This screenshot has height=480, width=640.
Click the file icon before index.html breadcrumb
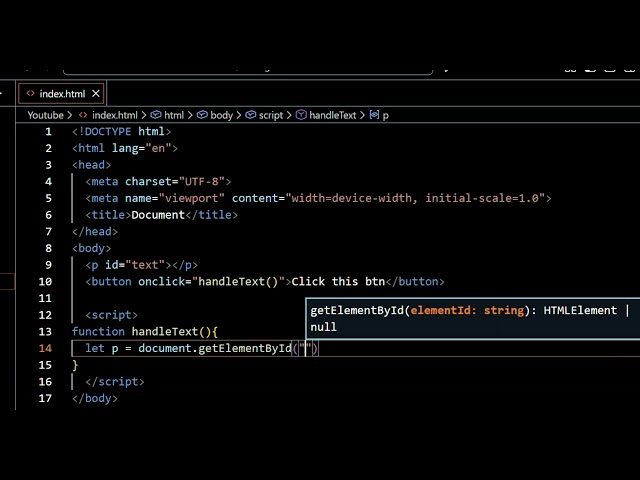(x=83, y=115)
